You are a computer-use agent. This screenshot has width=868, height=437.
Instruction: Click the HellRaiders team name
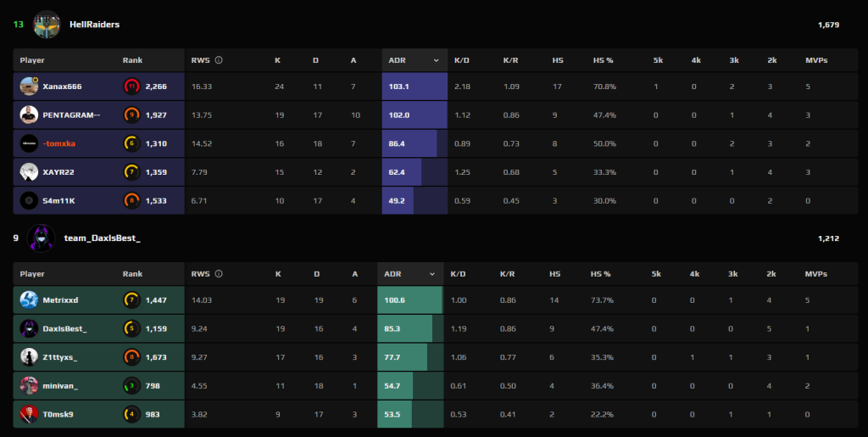[x=94, y=25]
